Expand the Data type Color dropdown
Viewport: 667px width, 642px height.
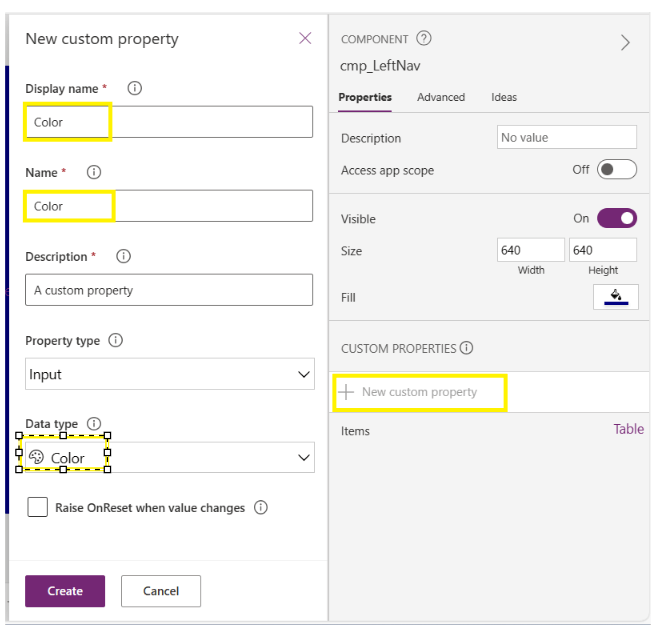pos(170,458)
